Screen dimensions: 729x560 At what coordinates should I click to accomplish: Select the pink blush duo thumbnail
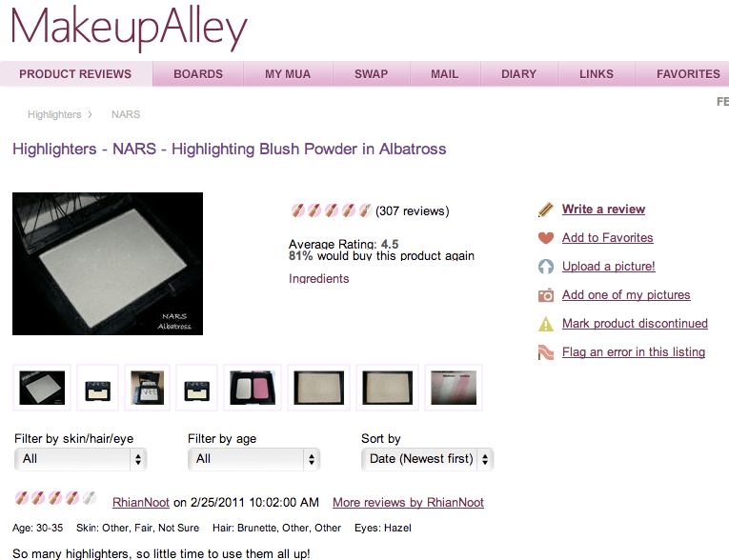[x=253, y=388]
